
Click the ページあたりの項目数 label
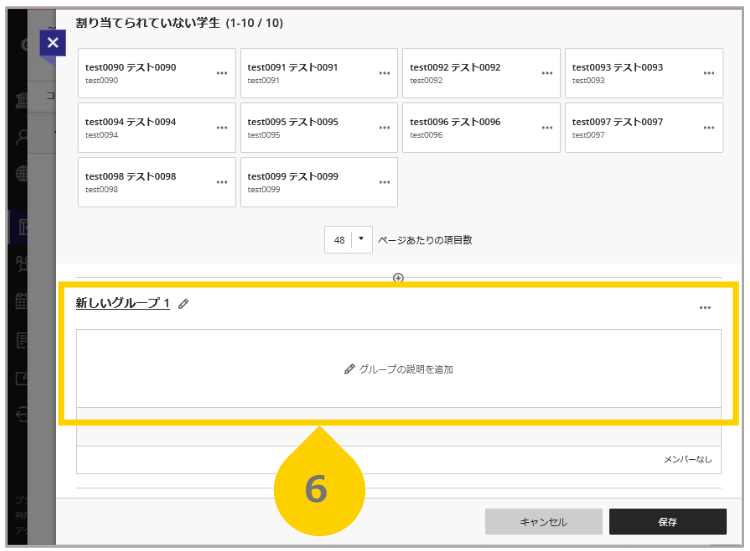click(x=425, y=240)
